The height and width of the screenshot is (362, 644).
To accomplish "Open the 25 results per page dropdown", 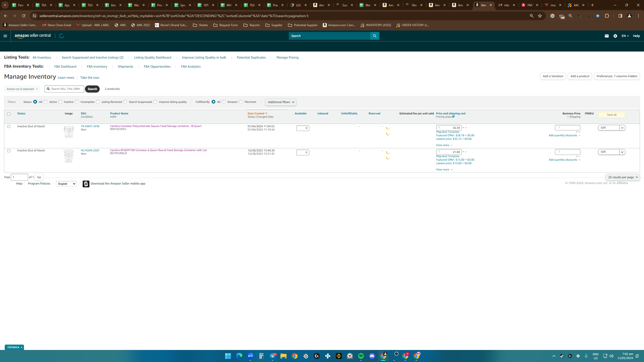I will click(x=623, y=177).
